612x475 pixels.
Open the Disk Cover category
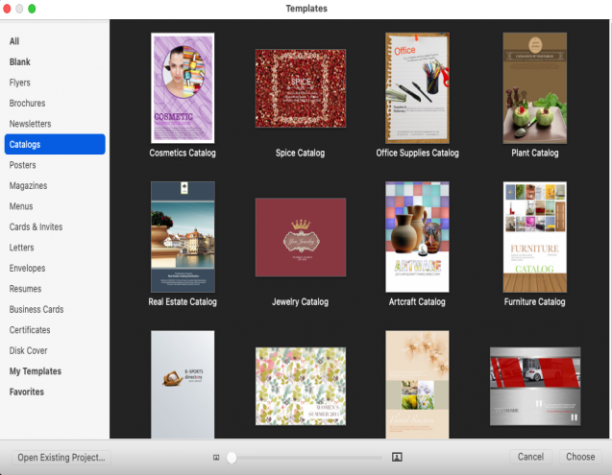click(x=28, y=351)
